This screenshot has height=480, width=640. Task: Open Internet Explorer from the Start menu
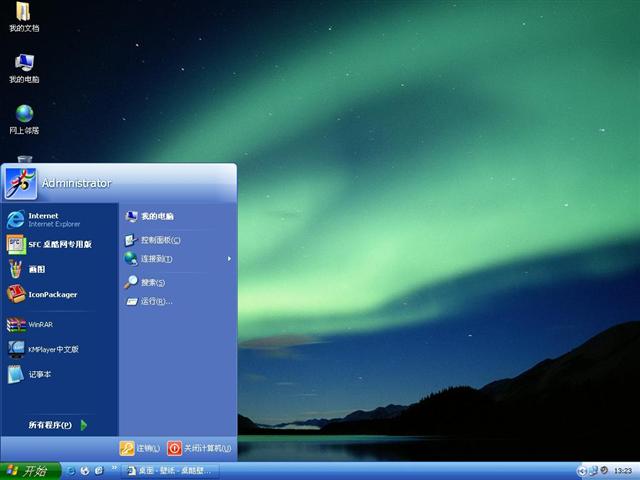click(x=45, y=219)
